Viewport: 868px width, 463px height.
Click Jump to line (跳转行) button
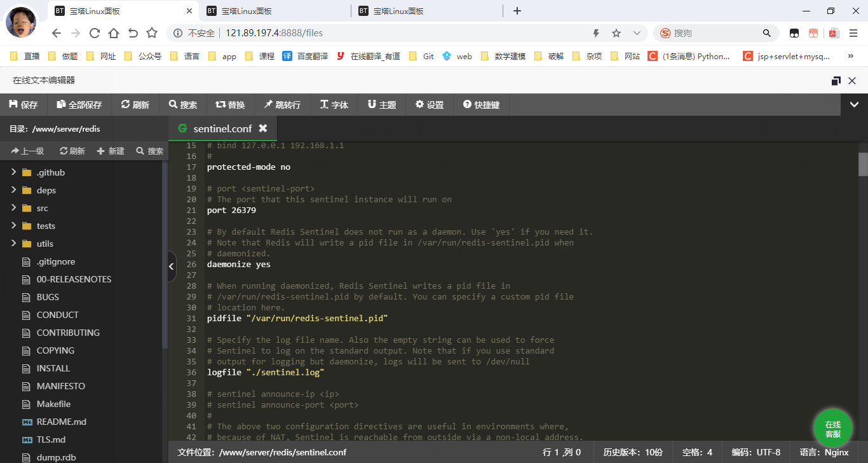pos(283,105)
